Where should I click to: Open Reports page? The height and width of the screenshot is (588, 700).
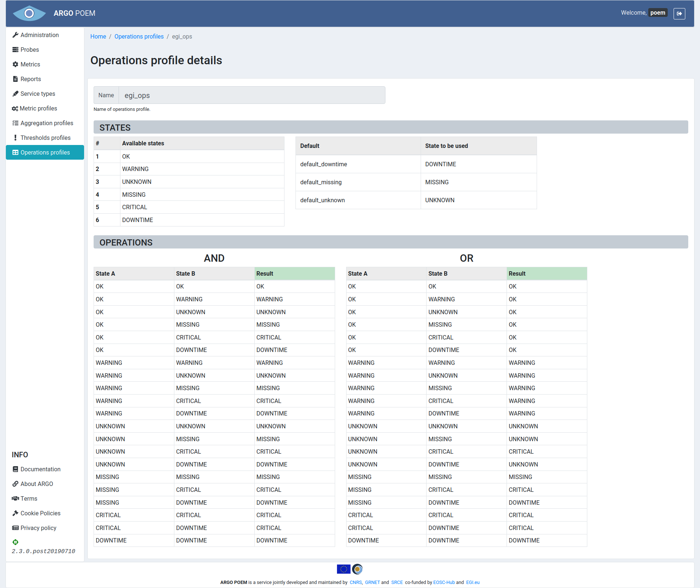pyautogui.click(x=45, y=79)
